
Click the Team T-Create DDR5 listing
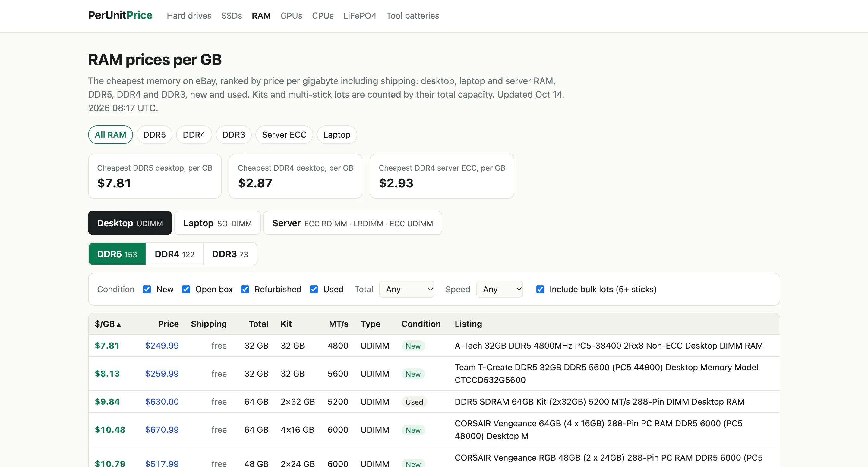(x=606, y=374)
